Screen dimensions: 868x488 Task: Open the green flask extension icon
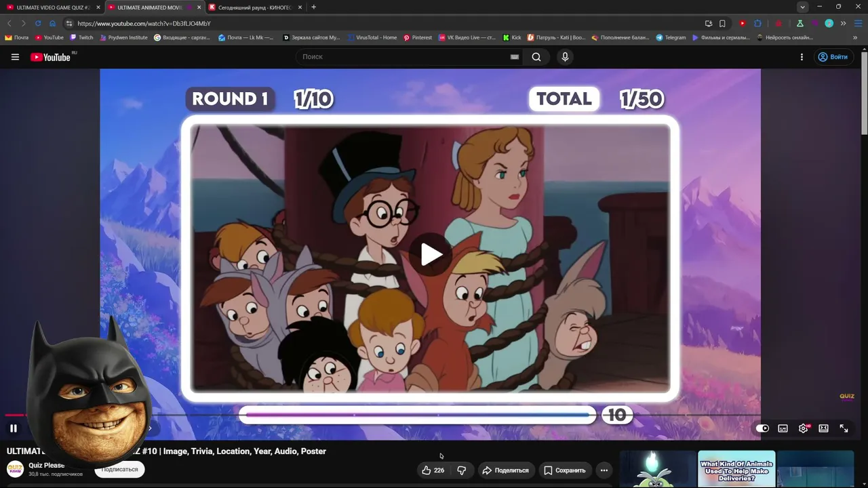tap(800, 23)
